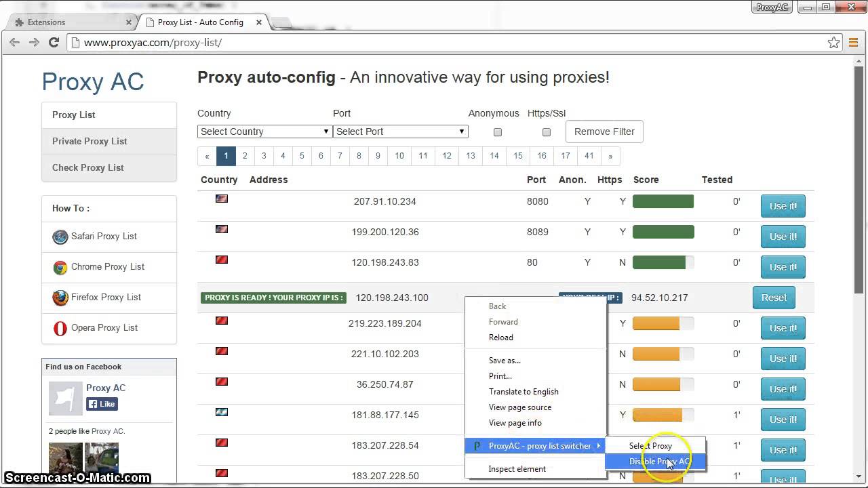Image resolution: width=868 pixels, height=488 pixels.
Task: Open the Select Port dropdown
Action: [x=400, y=131]
